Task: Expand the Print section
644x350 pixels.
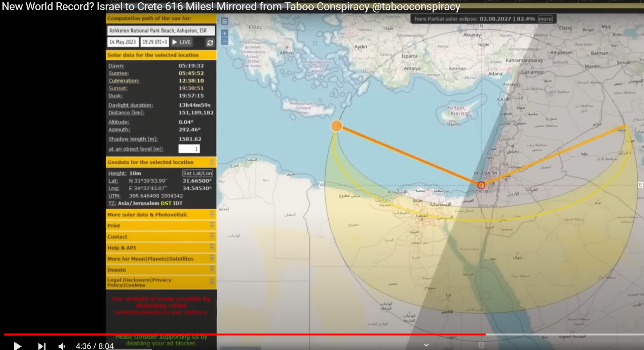Action: pyautogui.click(x=212, y=225)
